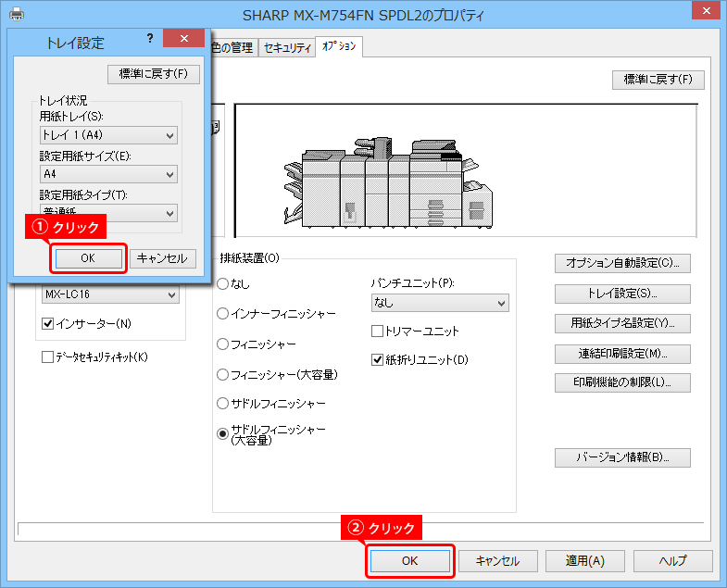The height and width of the screenshot is (588, 727).
Task: Open the 設定用紙タイプ dropdown
Action: coord(108,212)
